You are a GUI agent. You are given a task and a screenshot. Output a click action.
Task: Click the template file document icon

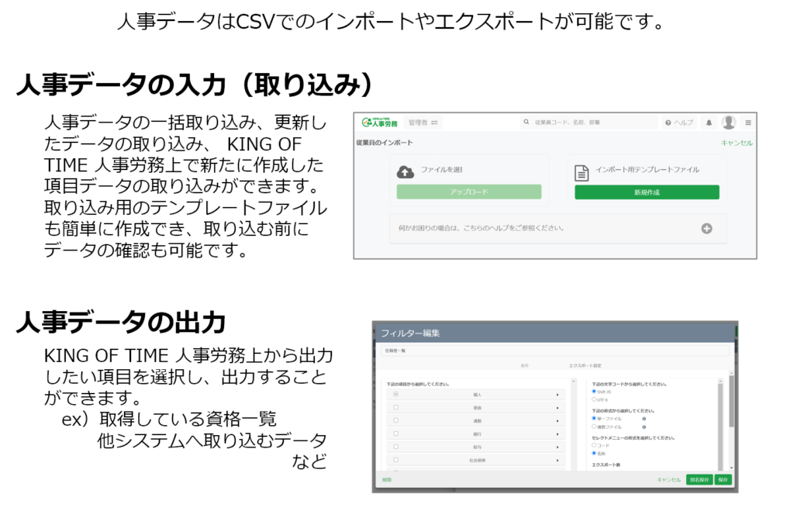pyautogui.click(x=582, y=173)
